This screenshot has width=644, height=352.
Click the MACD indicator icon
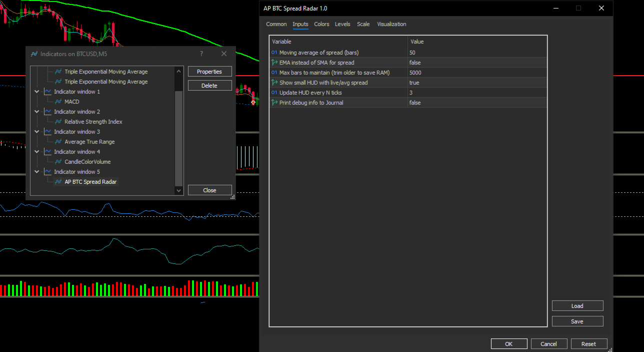click(x=58, y=102)
